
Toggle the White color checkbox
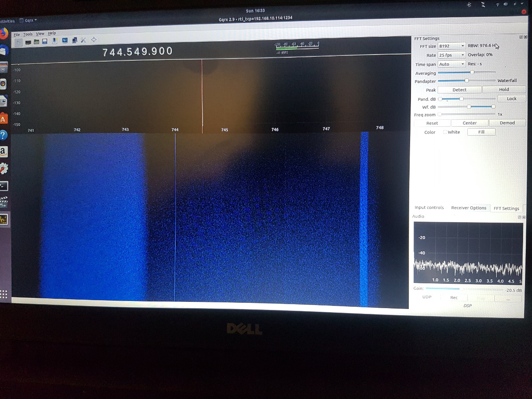point(445,132)
